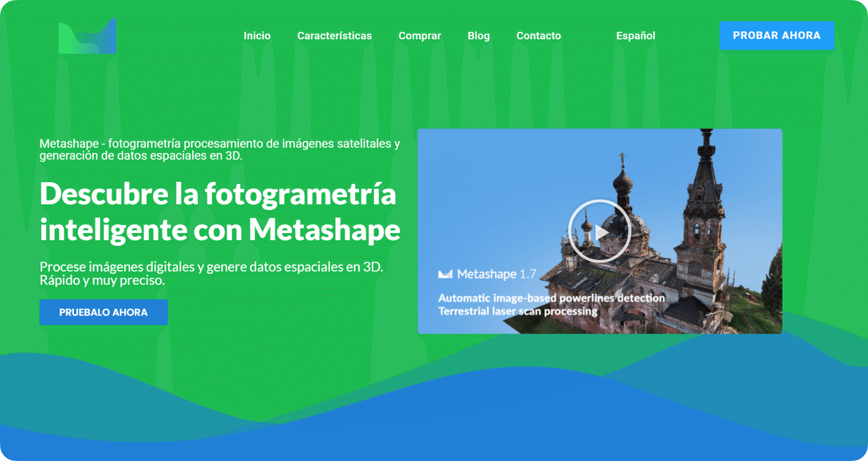Click the headline 'Descubre la fotogrametría inteligente'
Viewport: 868px width, 461px height.
click(219, 212)
